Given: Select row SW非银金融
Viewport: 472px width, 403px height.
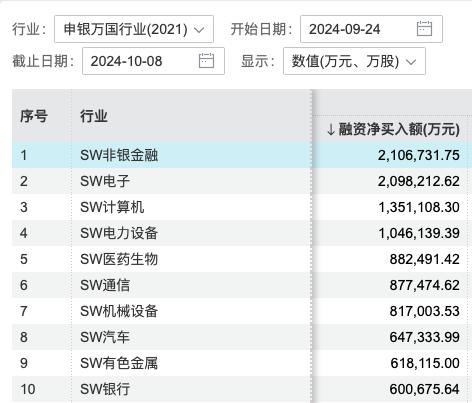Looking at the screenshot, I should (242, 155).
